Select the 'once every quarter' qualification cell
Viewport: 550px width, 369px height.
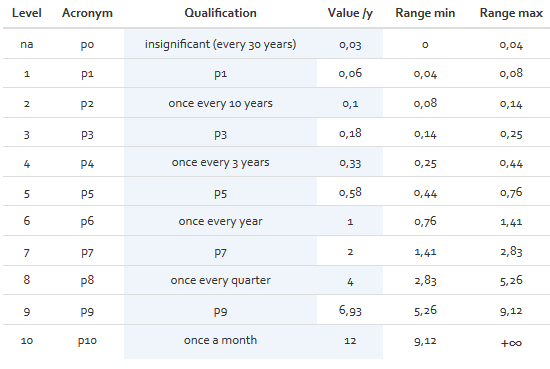tap(220, 280)
